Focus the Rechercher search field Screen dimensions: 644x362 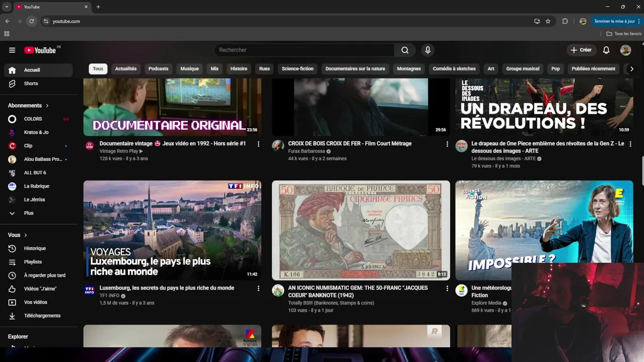click(x=304, y=50)
